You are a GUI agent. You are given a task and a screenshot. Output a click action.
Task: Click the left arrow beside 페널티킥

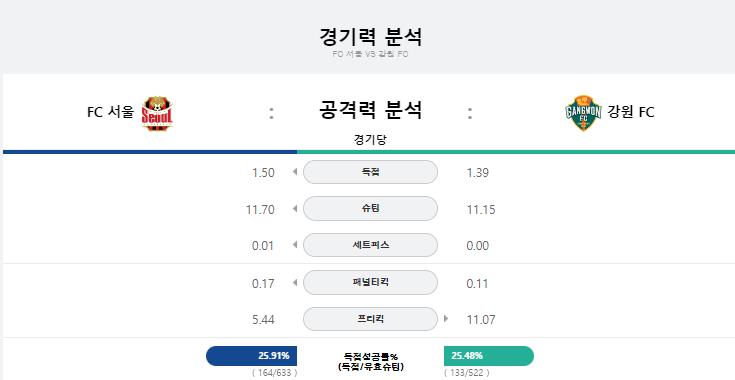pyautogui.click(x=295, y=282)
